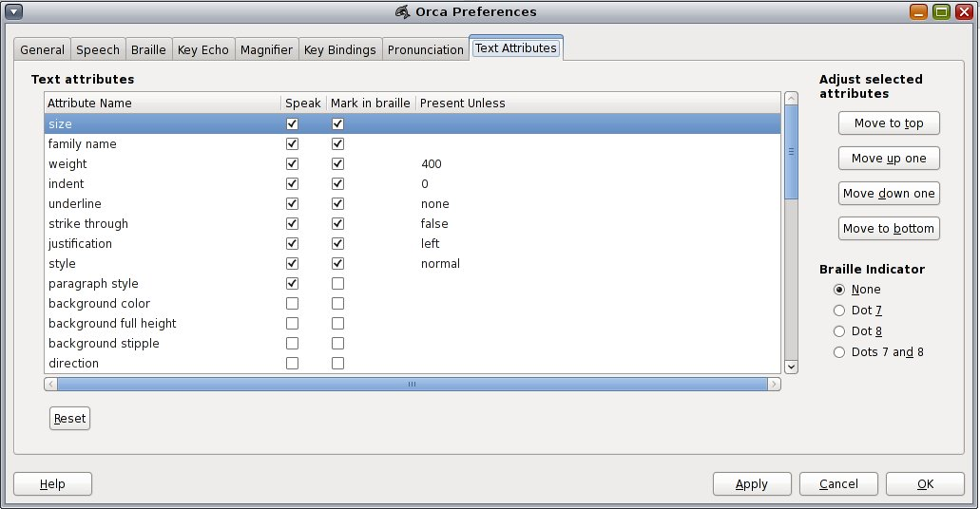Image resolution: width=980 pixels, height=509 pixels.
Task: Select the background stipple row
Action: pos(413,344)
